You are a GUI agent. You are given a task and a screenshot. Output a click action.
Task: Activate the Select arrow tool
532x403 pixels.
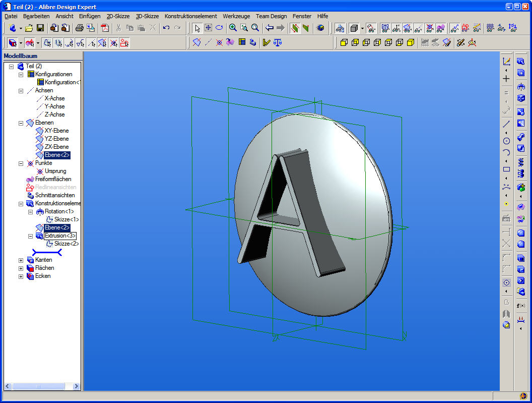pos(197,28)
